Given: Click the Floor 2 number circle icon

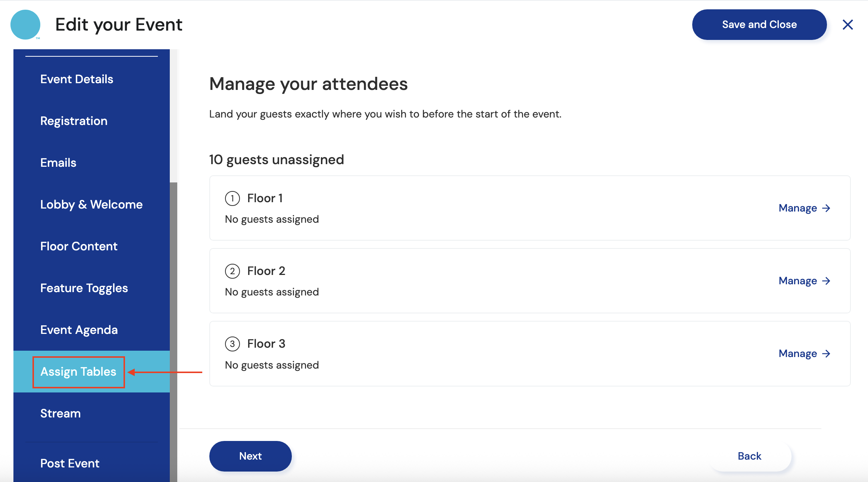Looking at the screenshot, I should [232, 271].
